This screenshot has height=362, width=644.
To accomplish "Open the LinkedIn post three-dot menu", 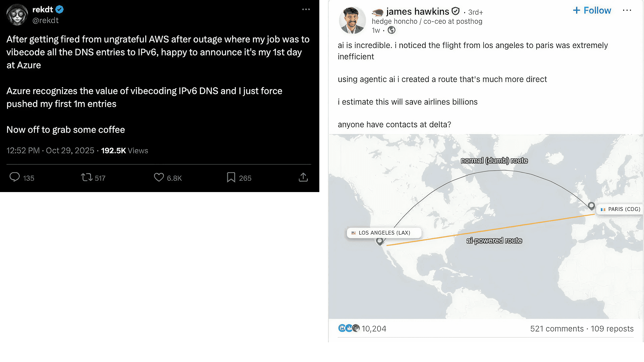I will pyautogui.click(x=627, y=10).
